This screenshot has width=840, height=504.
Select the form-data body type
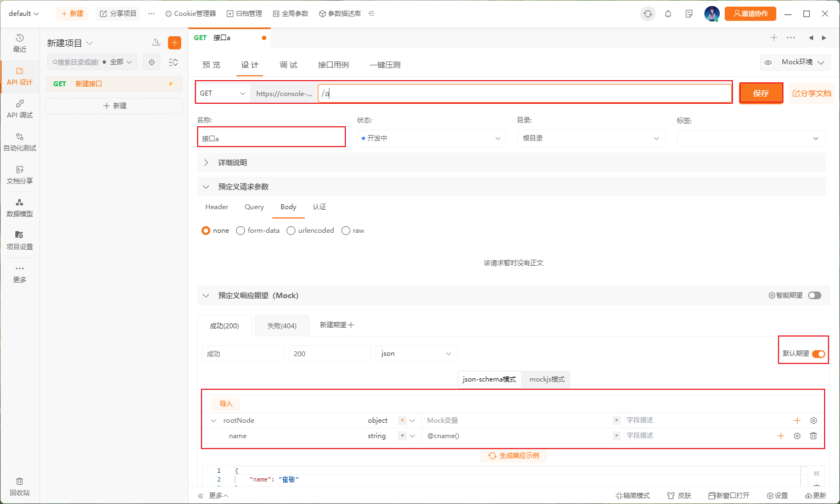coord(240,231)
